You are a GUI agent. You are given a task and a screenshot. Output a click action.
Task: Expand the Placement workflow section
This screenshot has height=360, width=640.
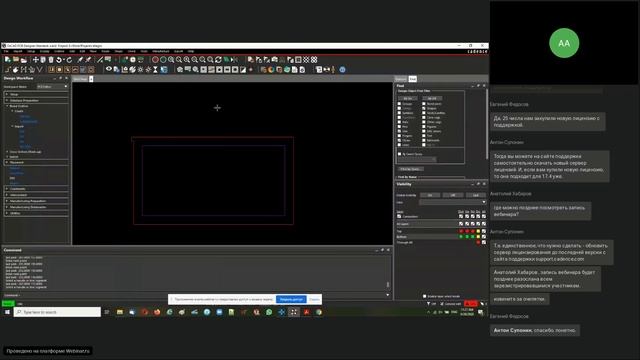coord(7,162)
